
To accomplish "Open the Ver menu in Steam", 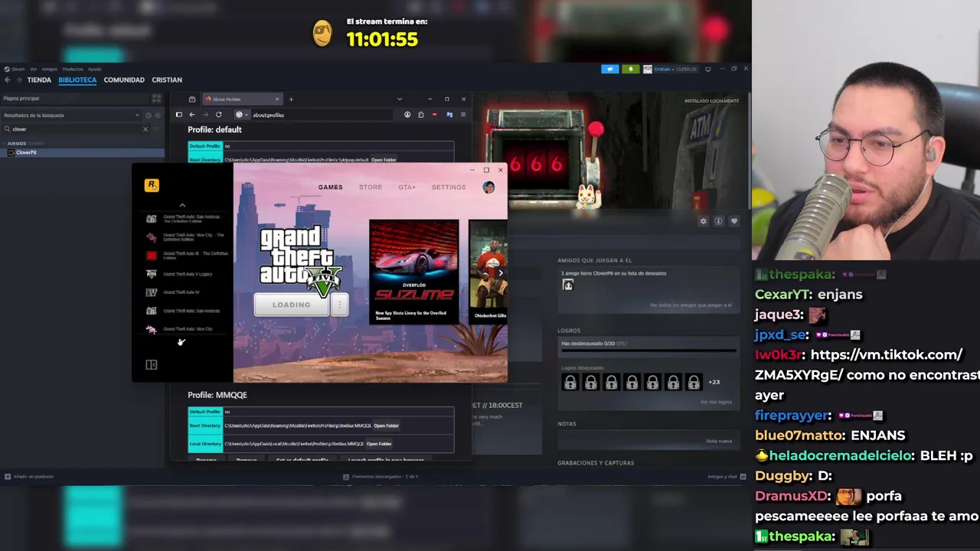I will coord(33,69).
